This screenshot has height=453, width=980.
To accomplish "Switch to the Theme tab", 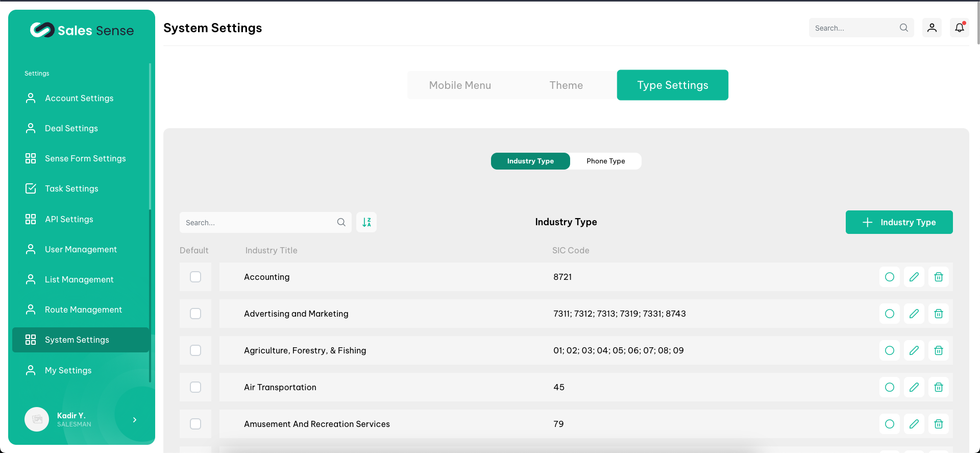I will point(566,85).
